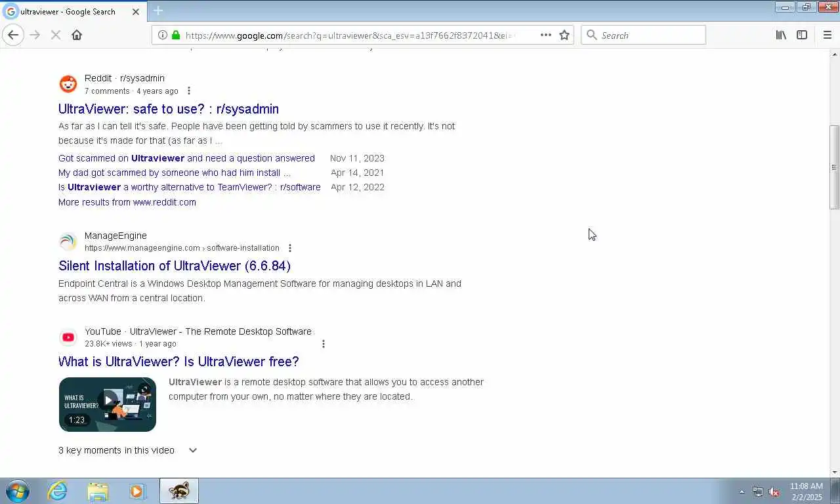Open Windows Explorer folder in taskbar
Image resolution: width=840 pixels, height=504 pixels.
point(98,491)
